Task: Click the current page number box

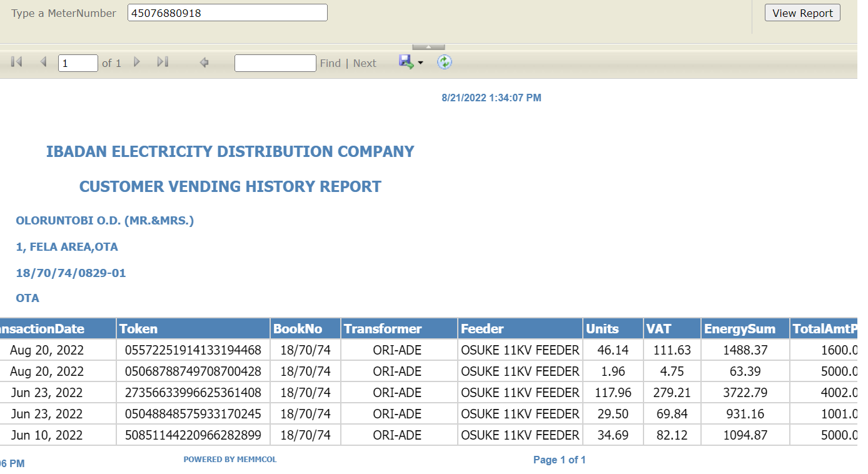Action: (x=78, y=63)
